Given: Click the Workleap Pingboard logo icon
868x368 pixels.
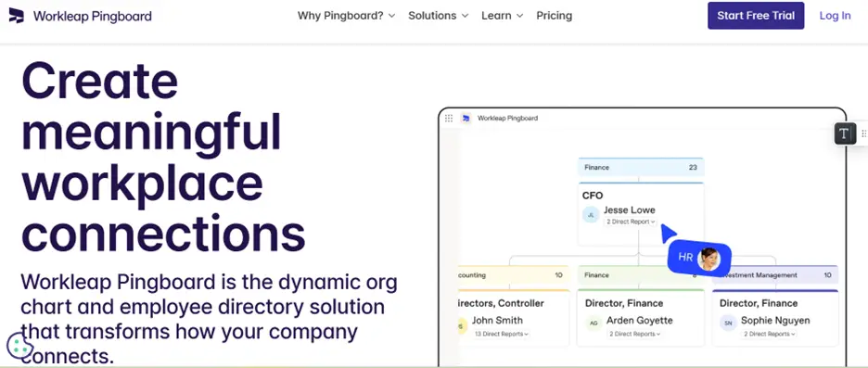Looking at the screenshot, I should pos(17,16).
